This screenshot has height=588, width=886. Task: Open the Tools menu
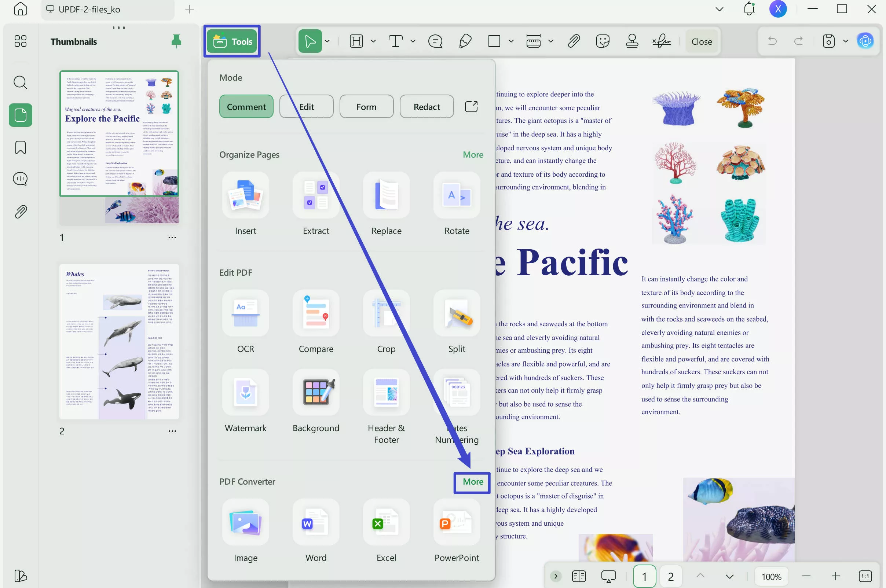point(232,41)
